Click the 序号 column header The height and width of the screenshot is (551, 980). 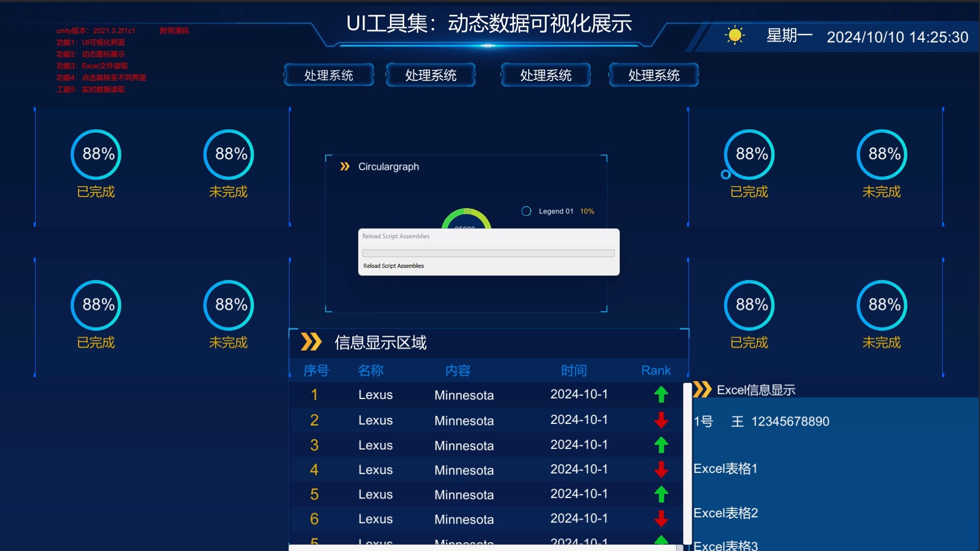[316, 370]
